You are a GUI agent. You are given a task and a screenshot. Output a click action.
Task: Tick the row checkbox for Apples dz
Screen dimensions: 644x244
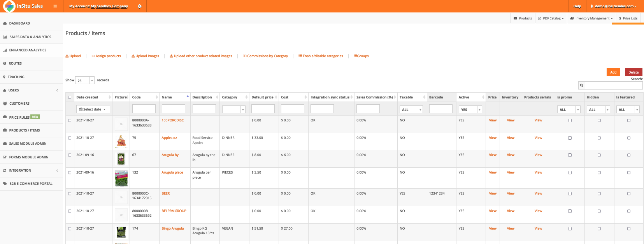[70, 138]
